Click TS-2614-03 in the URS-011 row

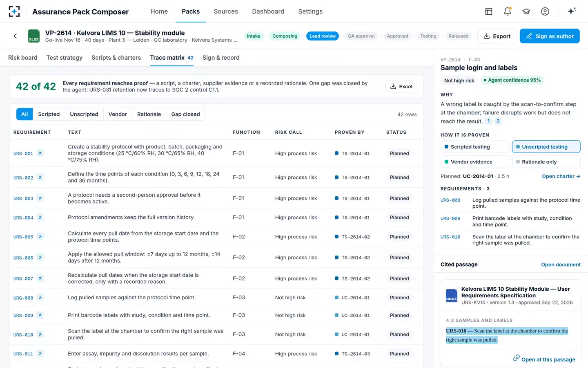356,354
